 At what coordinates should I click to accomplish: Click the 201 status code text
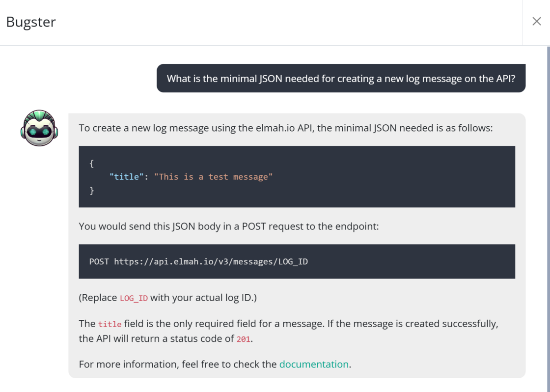(244, 339)
